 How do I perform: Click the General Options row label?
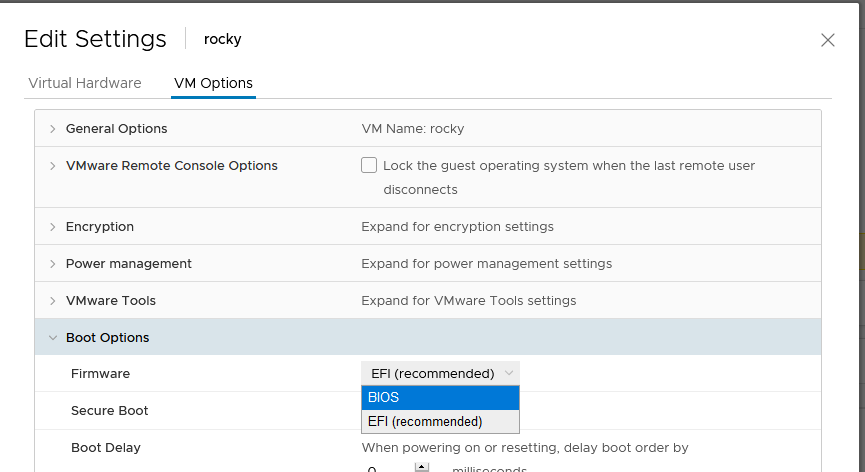click(x=116, y=128)
